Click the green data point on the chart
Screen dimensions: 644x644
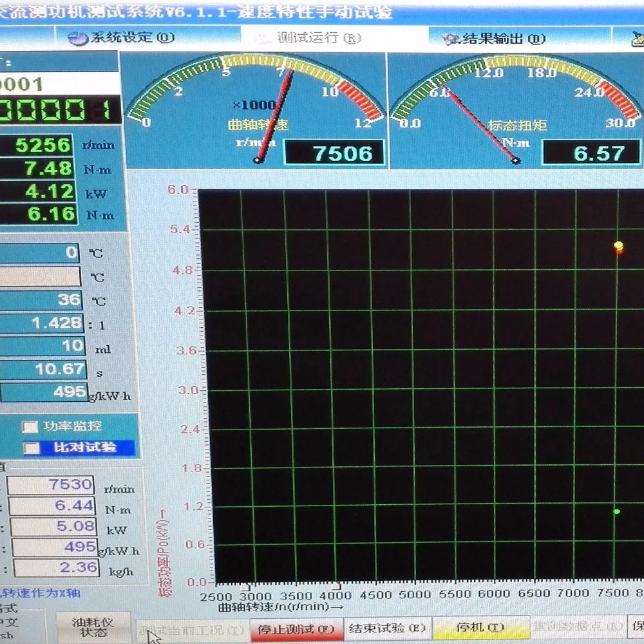[x=616, y=511]
